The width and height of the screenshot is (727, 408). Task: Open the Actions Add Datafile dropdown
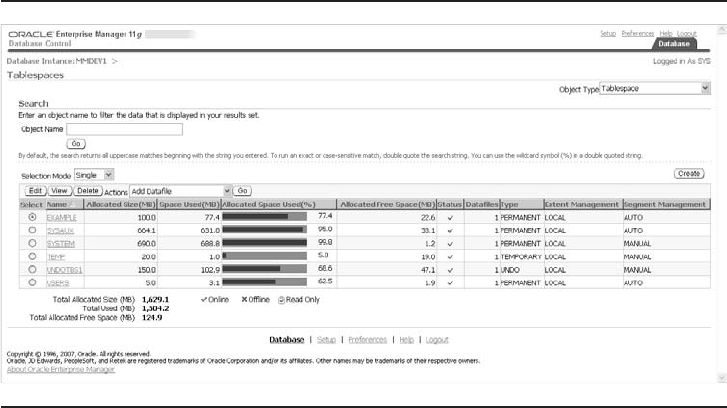tap(180, 191)
